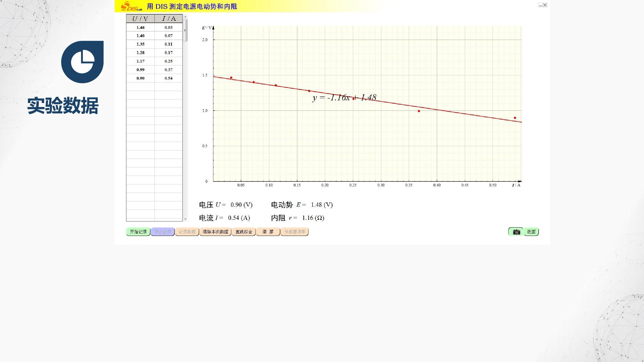Click the 清屏 button
Viewport: 644px width, 362px height.
(268, 232)
